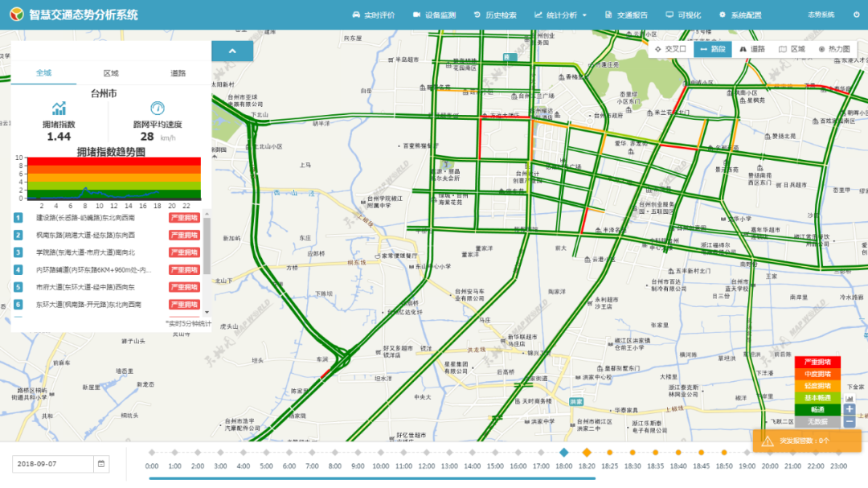Click the 突发报警数 alert warning icon
Image resolution: width=868 pixels, height=488 pixels.
click(x=768, y=441)
